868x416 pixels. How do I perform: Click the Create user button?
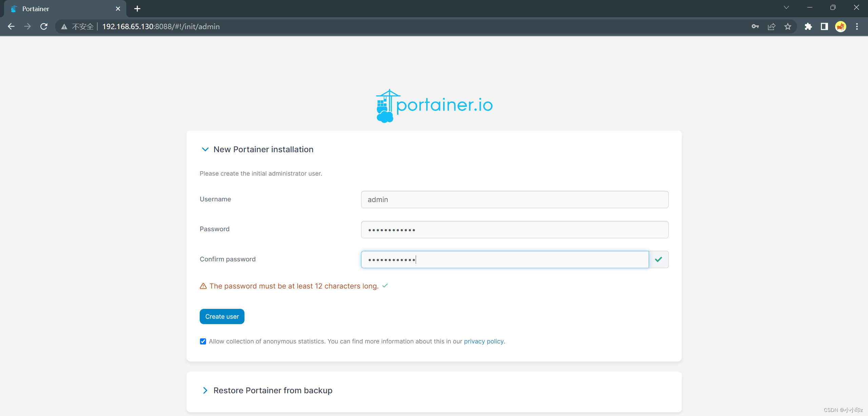(222, 316)
